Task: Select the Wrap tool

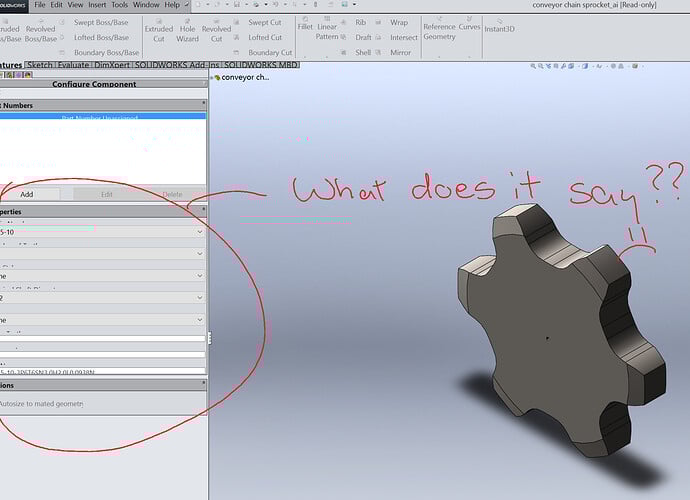Action: [393, 22]
